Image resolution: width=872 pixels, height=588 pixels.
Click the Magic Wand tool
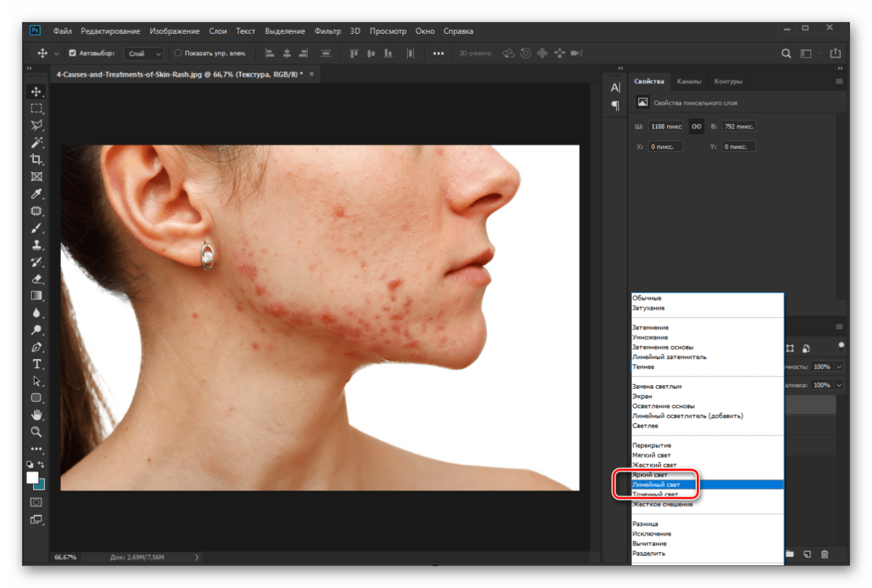37,143
